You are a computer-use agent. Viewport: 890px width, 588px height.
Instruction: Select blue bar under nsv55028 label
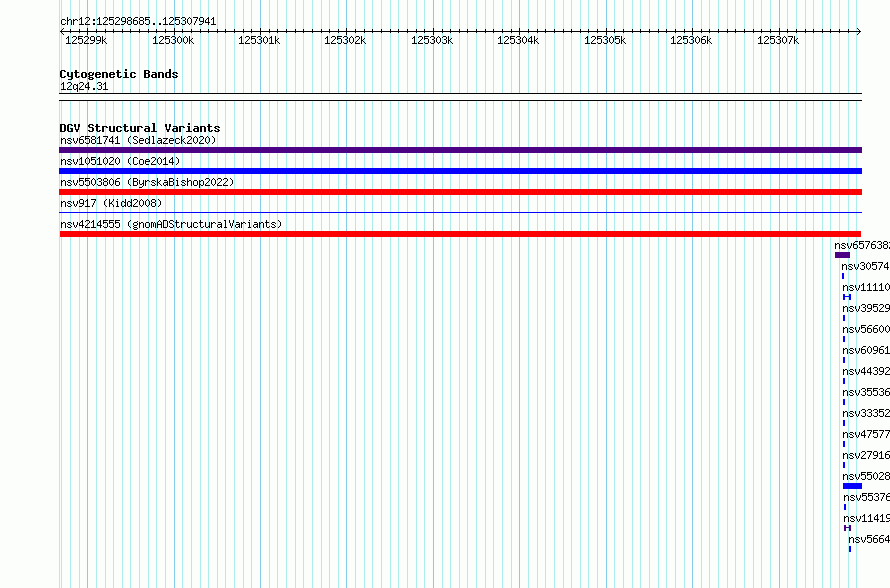point(853,486)
